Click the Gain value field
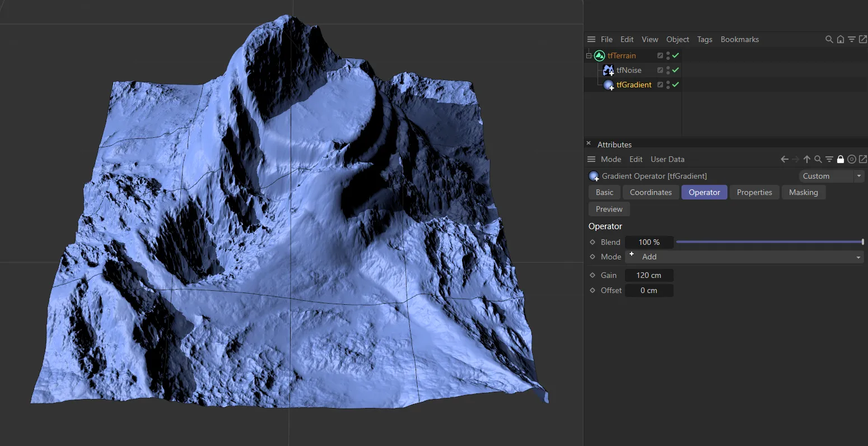 [x=648, y=275]
